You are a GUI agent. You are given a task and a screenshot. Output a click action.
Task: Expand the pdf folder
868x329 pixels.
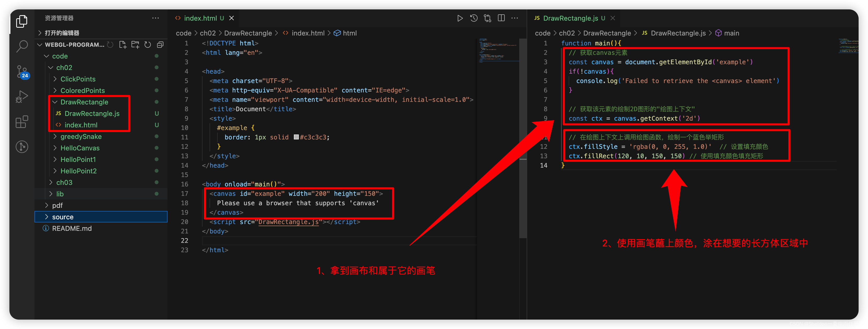tap(57, 205)
